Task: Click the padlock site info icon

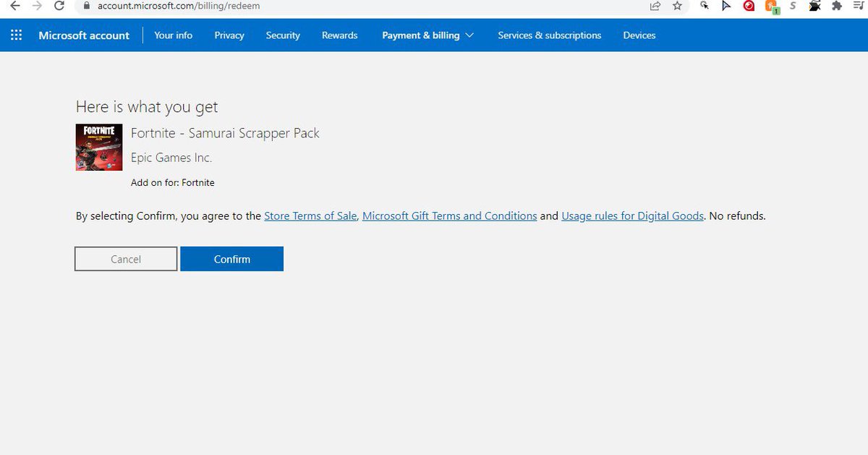Action: [x=87, y=6]
